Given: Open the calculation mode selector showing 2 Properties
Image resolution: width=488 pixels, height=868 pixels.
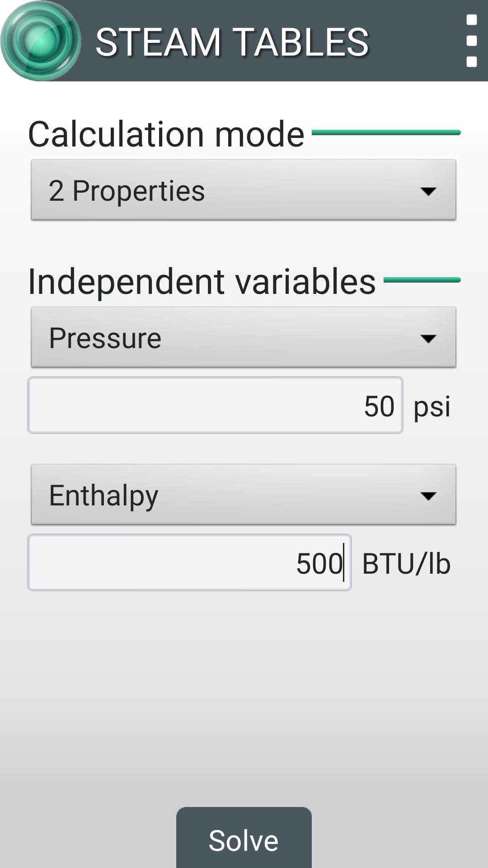Looking at the screenshot, I should coord(226,190).
